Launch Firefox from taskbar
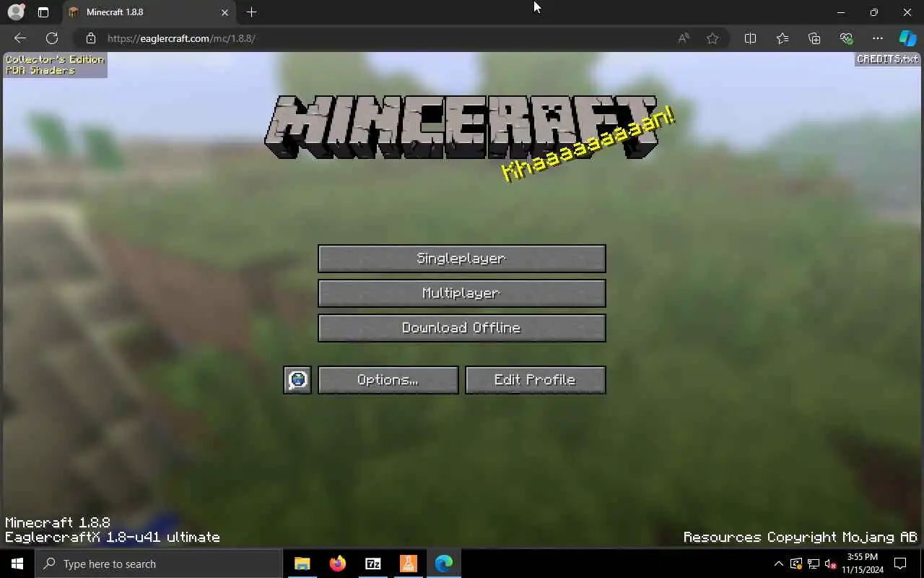The height and width of the screenshot is (578, 924). click(x=337, y=564)
